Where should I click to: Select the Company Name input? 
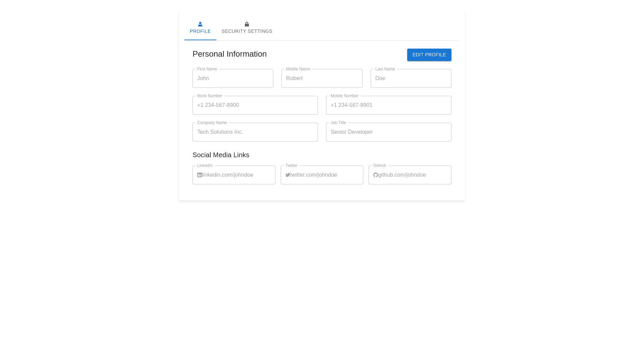click(255, 132)
